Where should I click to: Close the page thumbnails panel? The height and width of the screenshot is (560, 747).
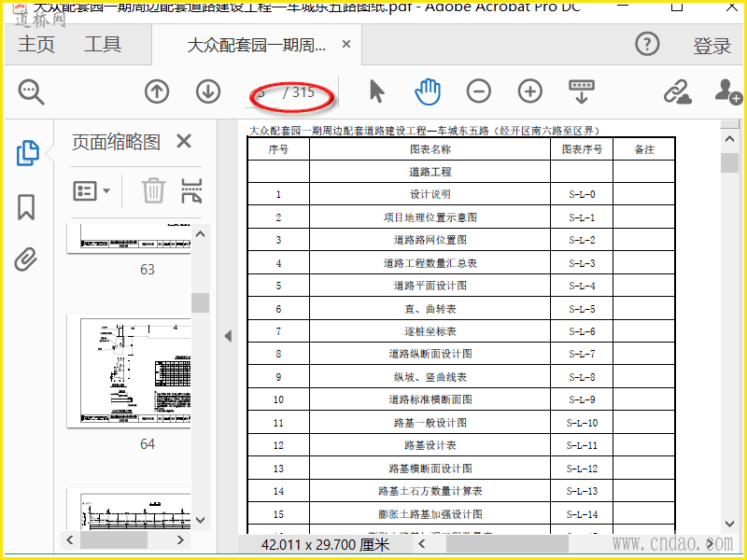tap(184, 142)
